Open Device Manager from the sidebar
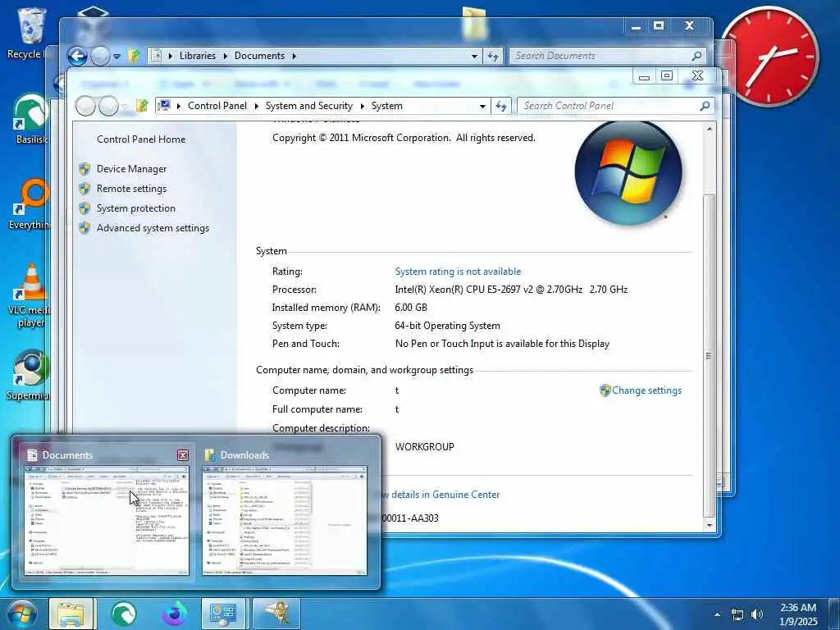 [131, 169]
